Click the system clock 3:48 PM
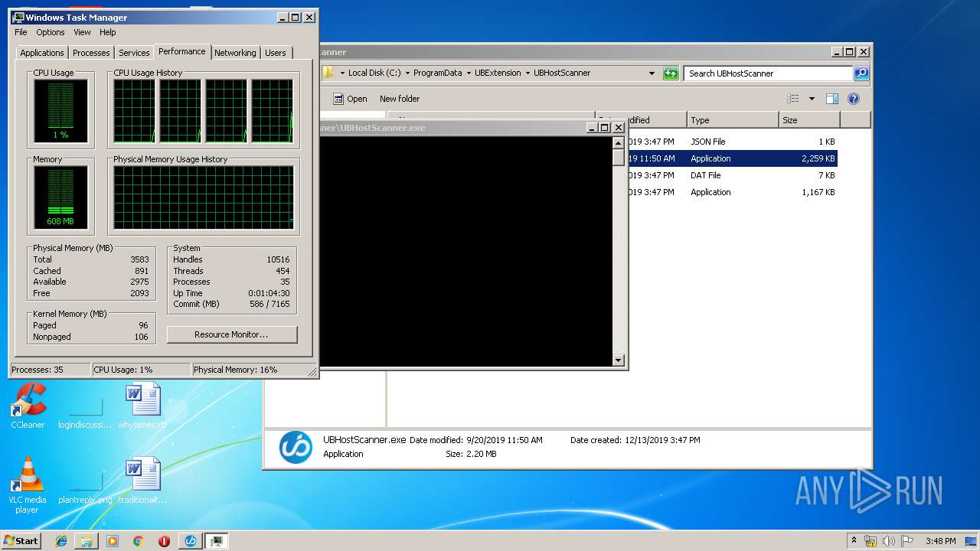Viewport: 980px width, 551px height. coord(940,541)
